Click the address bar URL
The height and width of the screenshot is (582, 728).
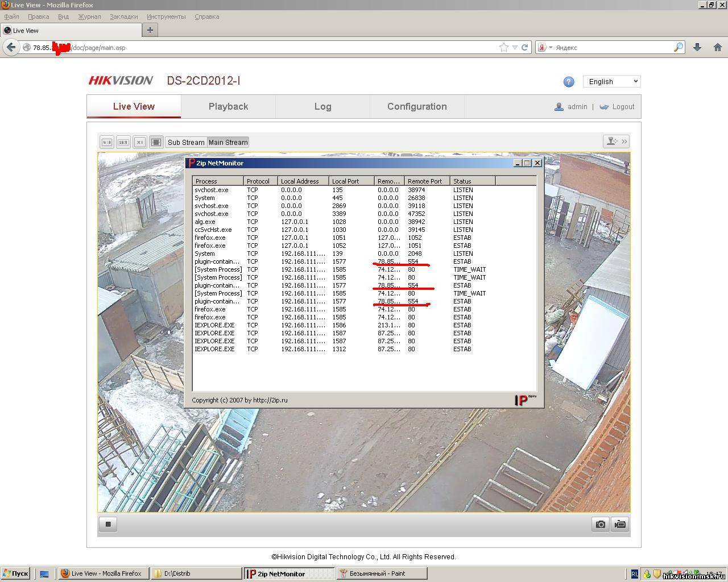pos(79,48)
